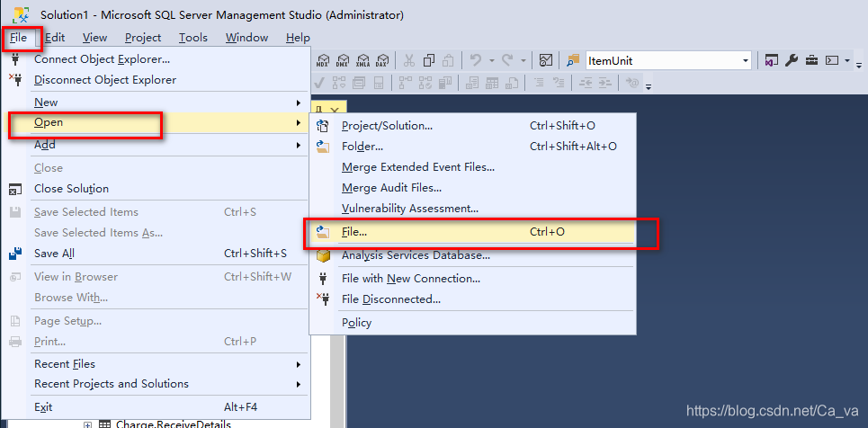Click the Parse checkmark icon in SQL toolbar

pyautogui.click(x=318, y=83)
